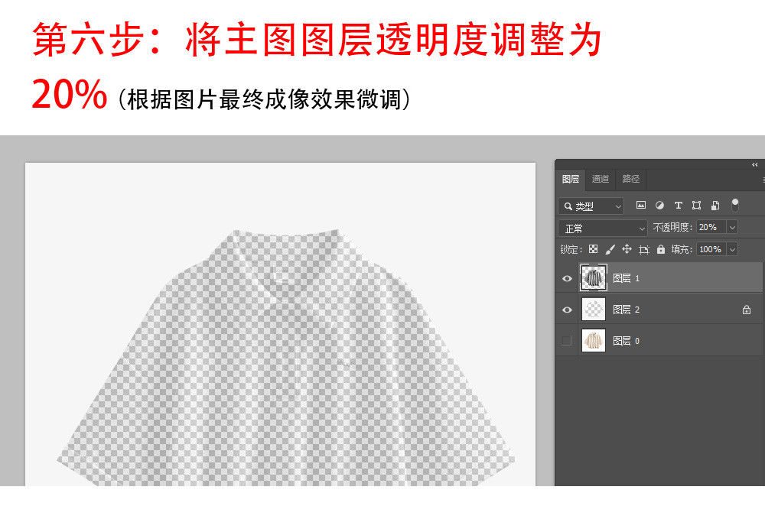
Task: Hide 图层 2 using its eye icon
Action: pos(567,310)
